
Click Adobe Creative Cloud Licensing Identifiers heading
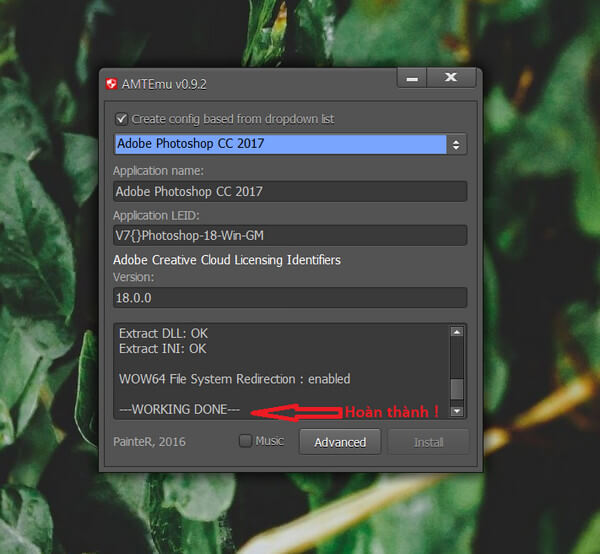tap(227, 260)
